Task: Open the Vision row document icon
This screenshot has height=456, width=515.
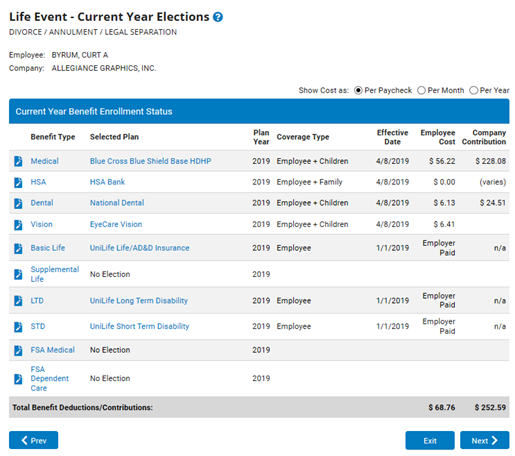Action: tap(18, 225)
